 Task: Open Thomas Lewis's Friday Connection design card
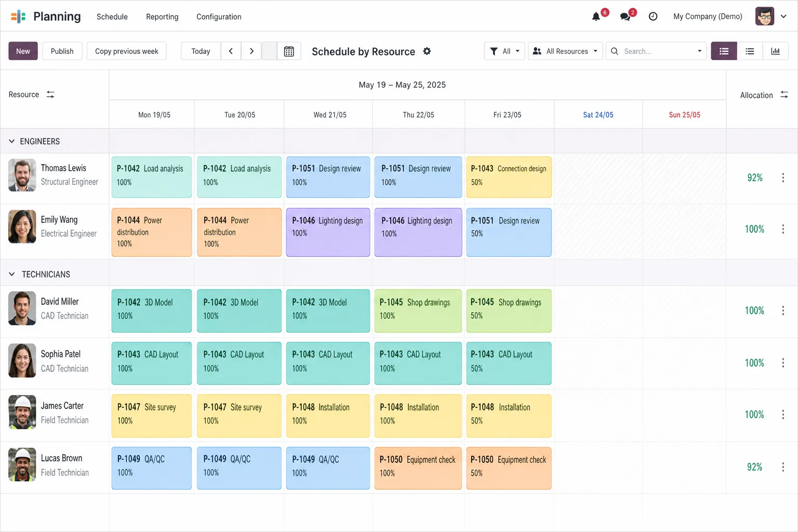[x=509, y=177]
